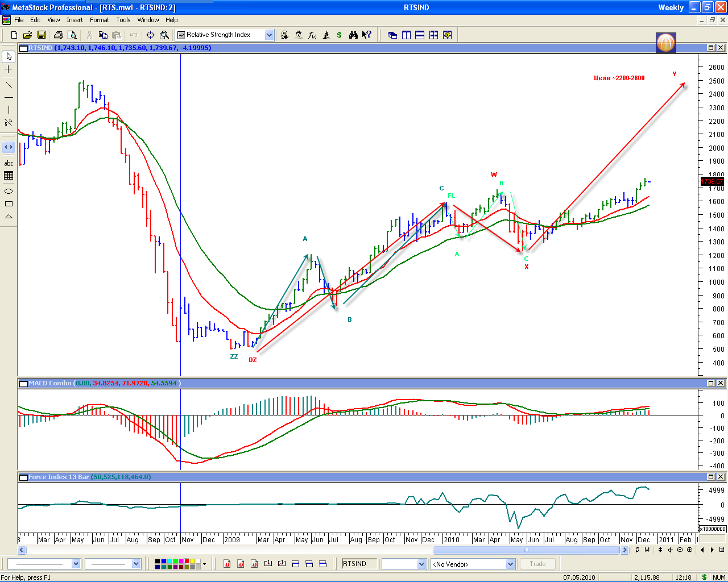Select the plus crosshair tool in side palette

tap(9, 69)
